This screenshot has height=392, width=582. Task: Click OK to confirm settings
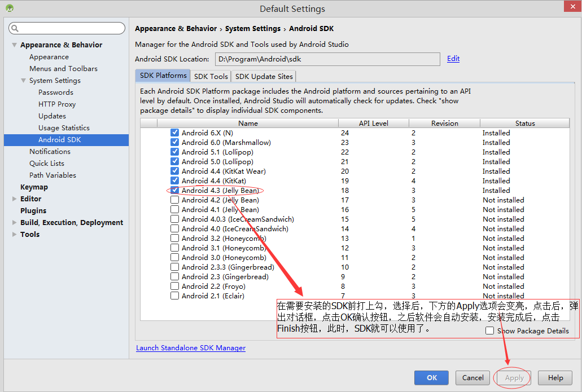431,377
